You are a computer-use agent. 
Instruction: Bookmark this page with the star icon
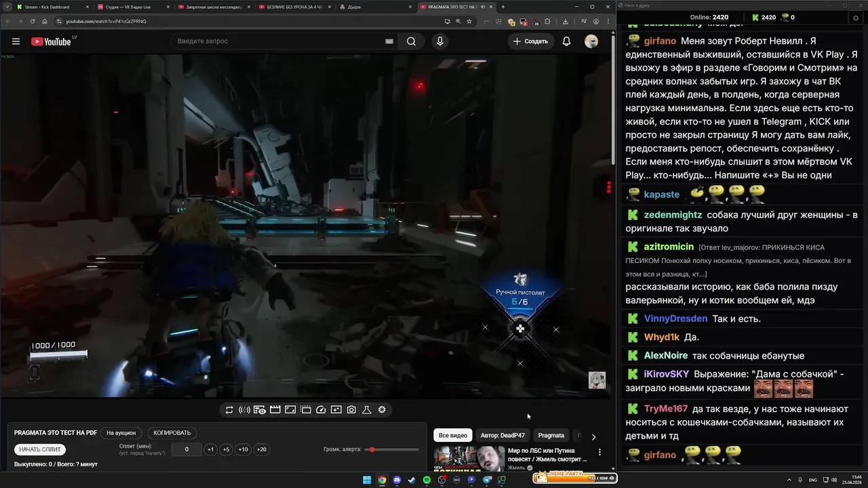tap(469, 21)
